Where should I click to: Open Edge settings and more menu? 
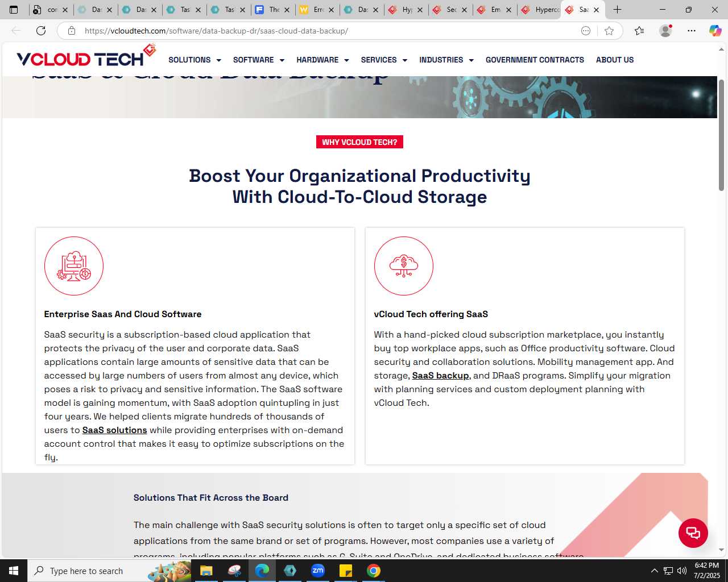(692, 31)
